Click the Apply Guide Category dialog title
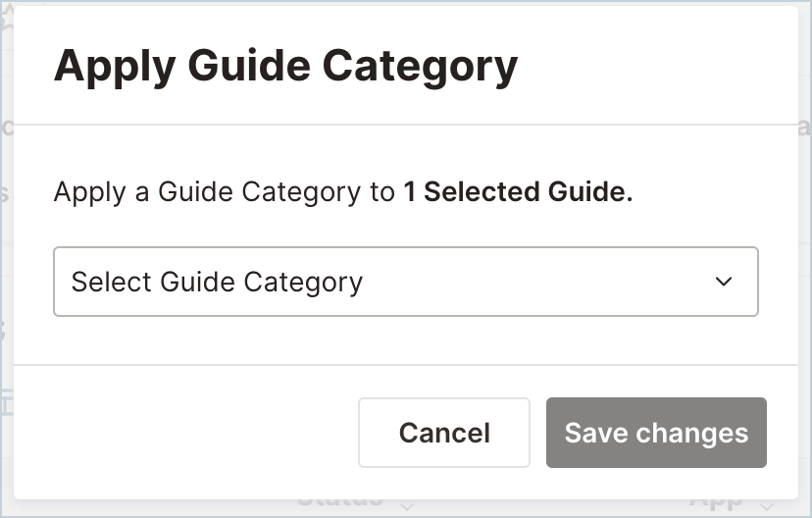Image resolution: width=812 pixels, height=518 pixels. [285, 67]
